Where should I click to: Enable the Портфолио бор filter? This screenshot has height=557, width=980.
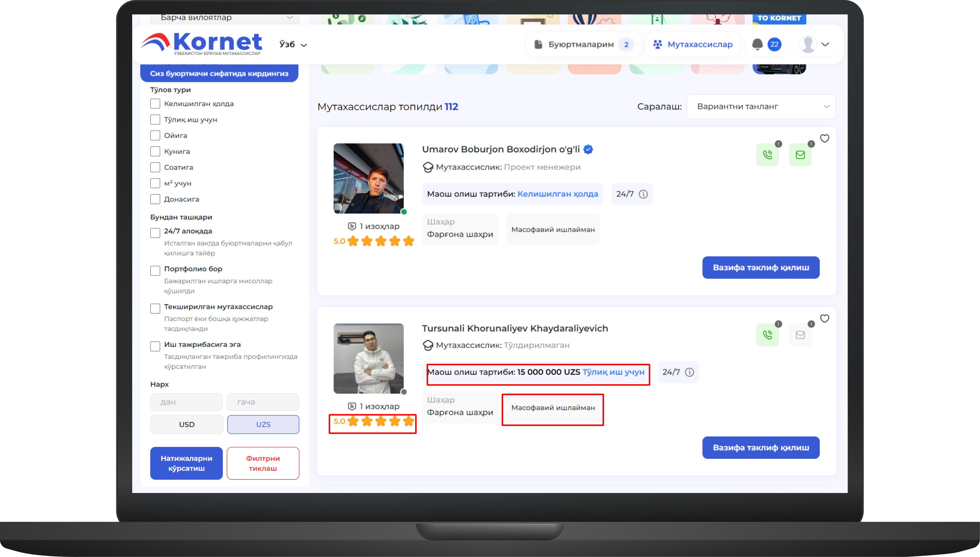pyautogui.click(x=155, y=271)
